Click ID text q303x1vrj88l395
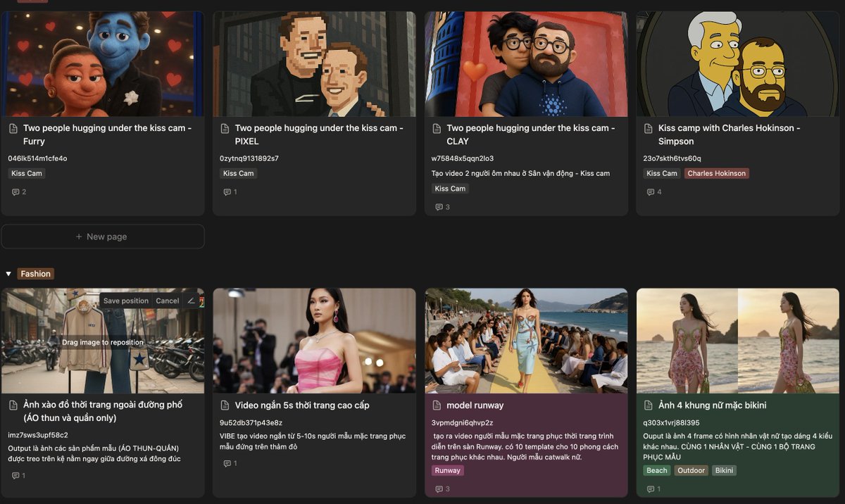The height and width of the screenshot is (504, 845). [x=671, y=422]
